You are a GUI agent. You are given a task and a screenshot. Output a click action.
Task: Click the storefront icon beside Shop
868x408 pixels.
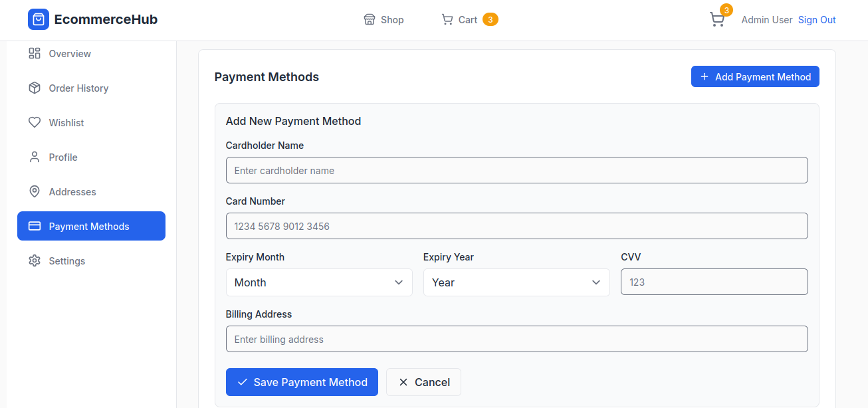370,20
